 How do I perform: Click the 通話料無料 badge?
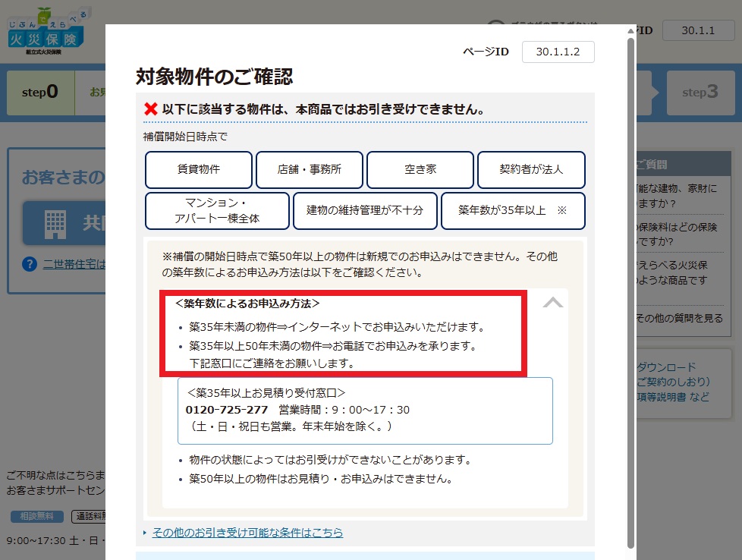[x=88, y=516]
